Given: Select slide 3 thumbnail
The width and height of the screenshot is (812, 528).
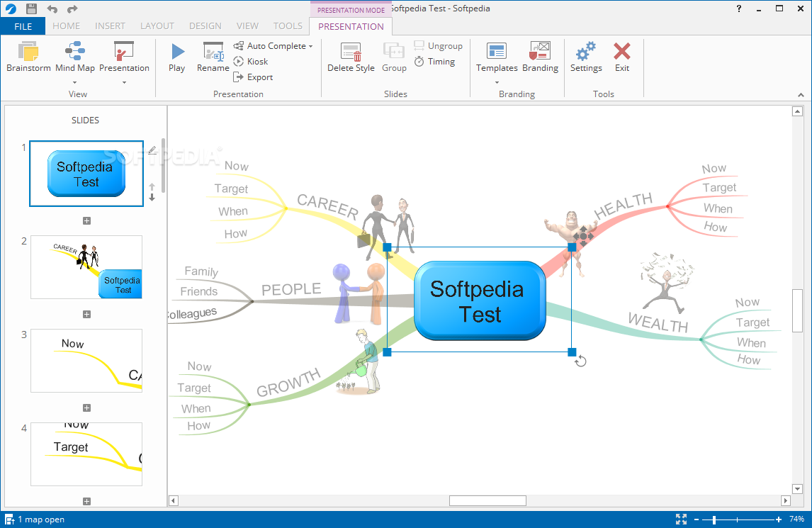Looking at the screenshot, I should [86, 361].
